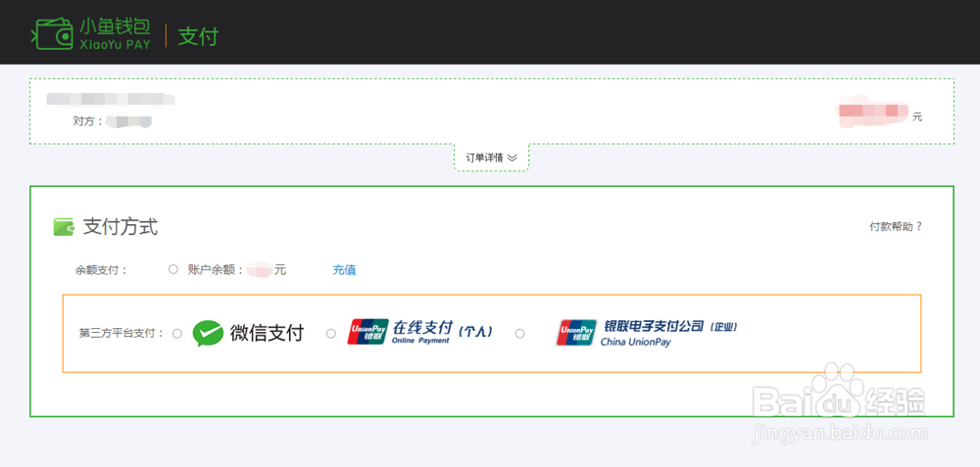The height and width of the screenshot is (467, 980).
Task: Click the 微信支付 text label
Action: pyautogui.click(x=267, y=334)
